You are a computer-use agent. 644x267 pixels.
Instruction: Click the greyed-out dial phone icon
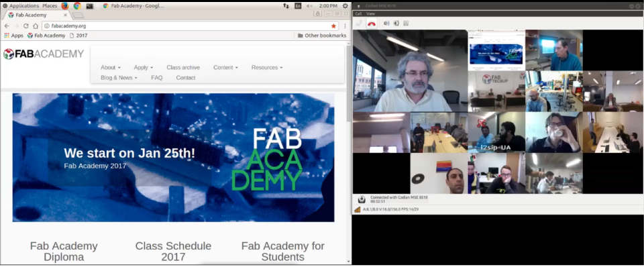pyautogui.click(x=359, y=23)
